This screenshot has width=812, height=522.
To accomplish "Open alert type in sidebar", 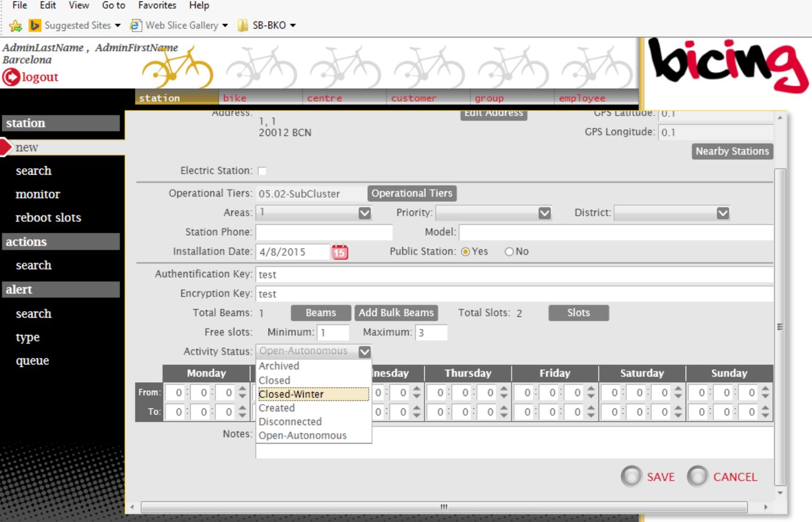I will tap(28, 337).
